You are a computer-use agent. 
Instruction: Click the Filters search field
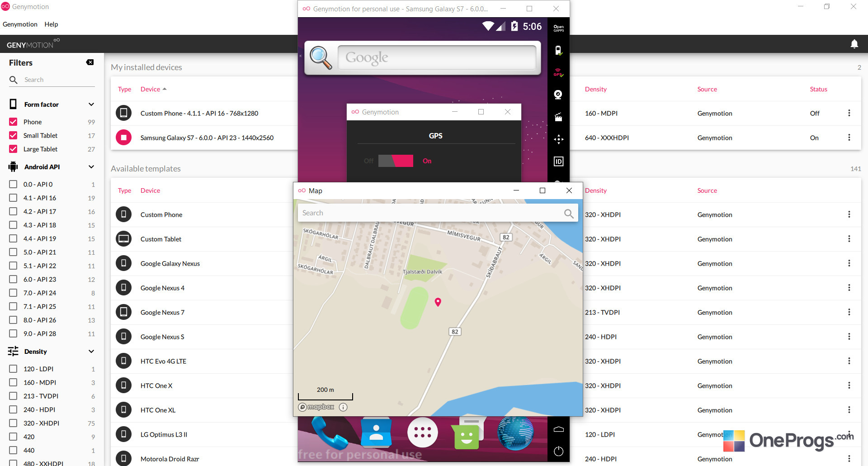point(52,80)
